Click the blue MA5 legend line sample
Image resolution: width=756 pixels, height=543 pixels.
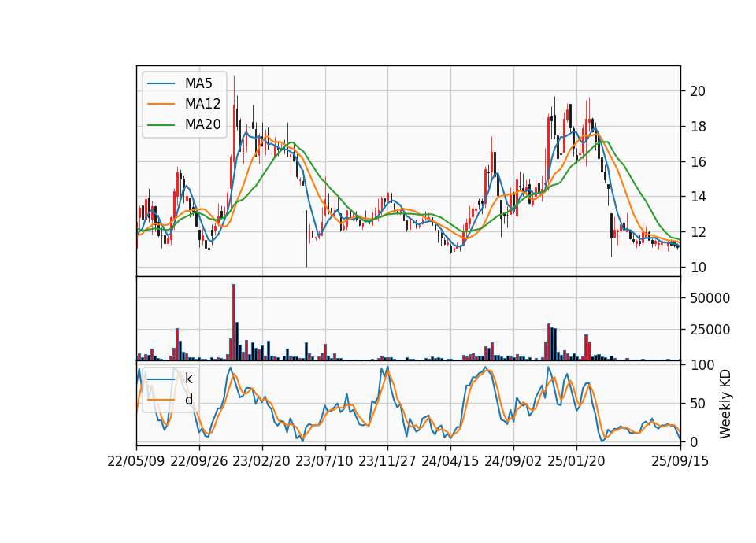tap(161, 83)
